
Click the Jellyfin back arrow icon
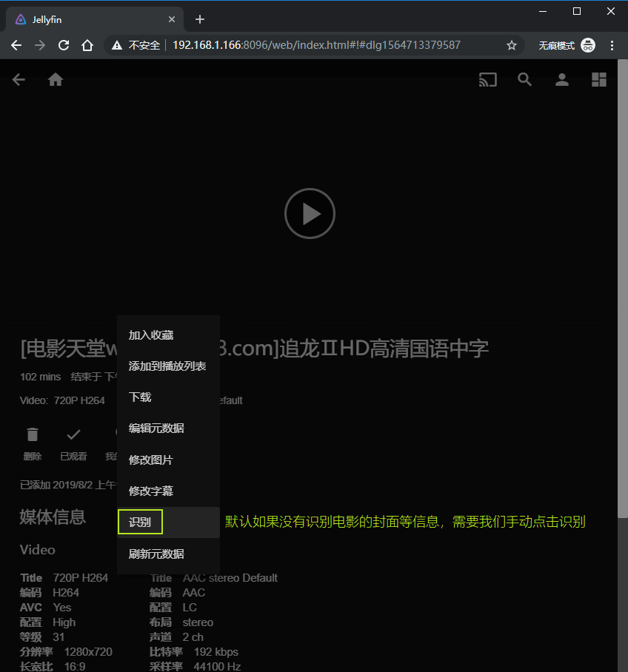click(19, 80)
